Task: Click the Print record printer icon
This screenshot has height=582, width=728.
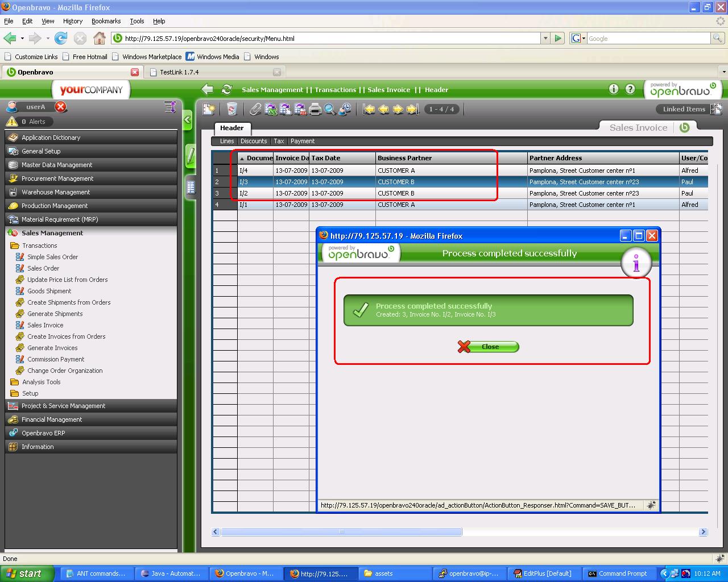Action: [x=315, y=109]
